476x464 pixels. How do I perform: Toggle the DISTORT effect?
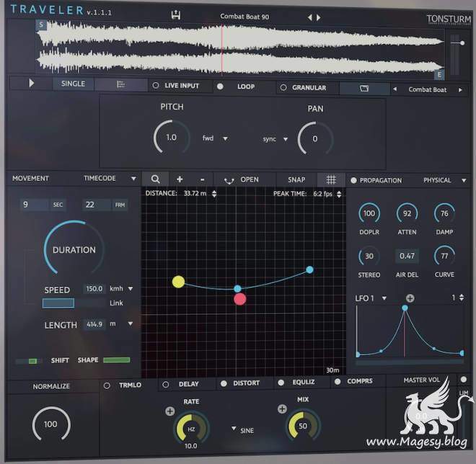[224, 383]
